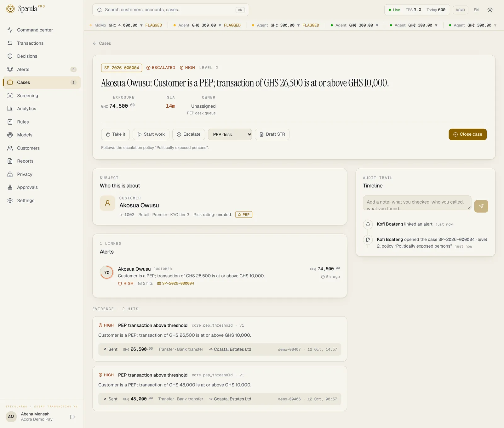This screenshot has height=428, width=504.
Task: Click the Take it button
Action: coord(116,134)
